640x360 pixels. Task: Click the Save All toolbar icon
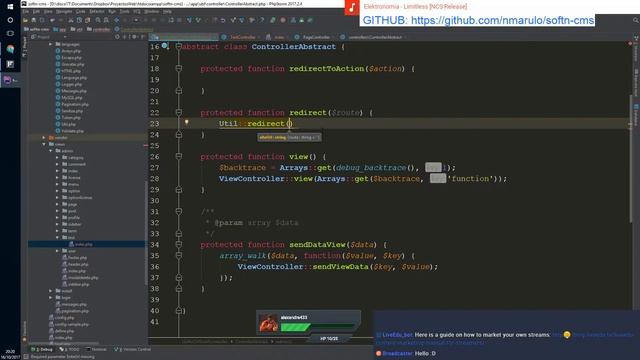point(33,20)
